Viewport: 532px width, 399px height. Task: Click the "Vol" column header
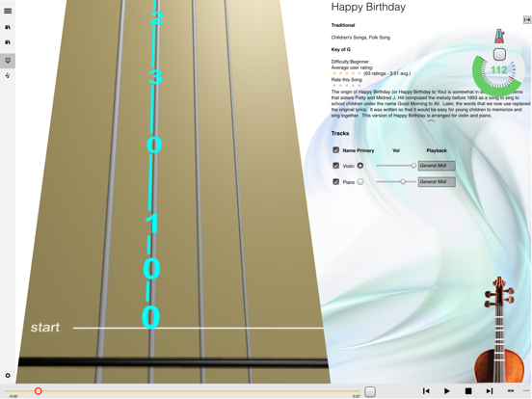coord(396,150)
